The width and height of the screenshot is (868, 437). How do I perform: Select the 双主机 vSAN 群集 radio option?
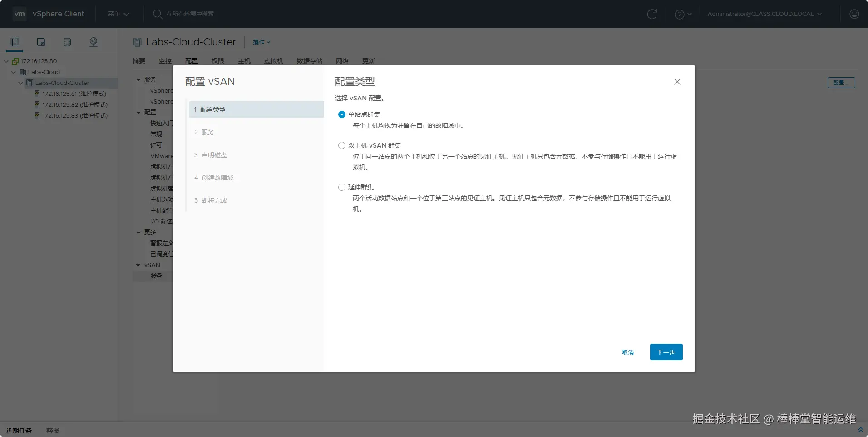click(x=342, y=145)
